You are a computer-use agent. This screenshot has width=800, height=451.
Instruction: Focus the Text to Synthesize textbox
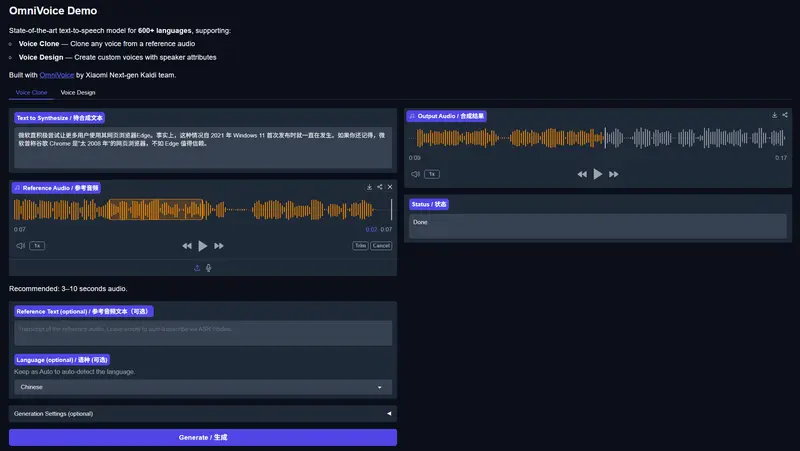203,148
